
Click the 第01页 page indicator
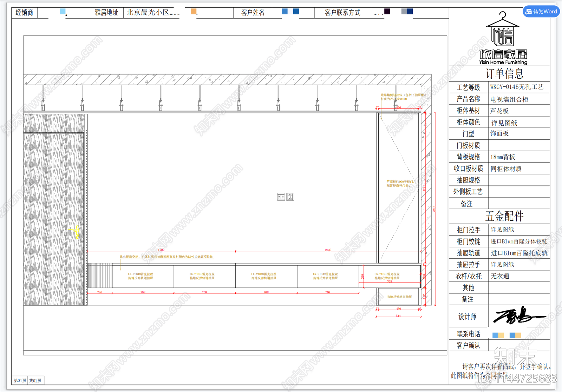20,380
